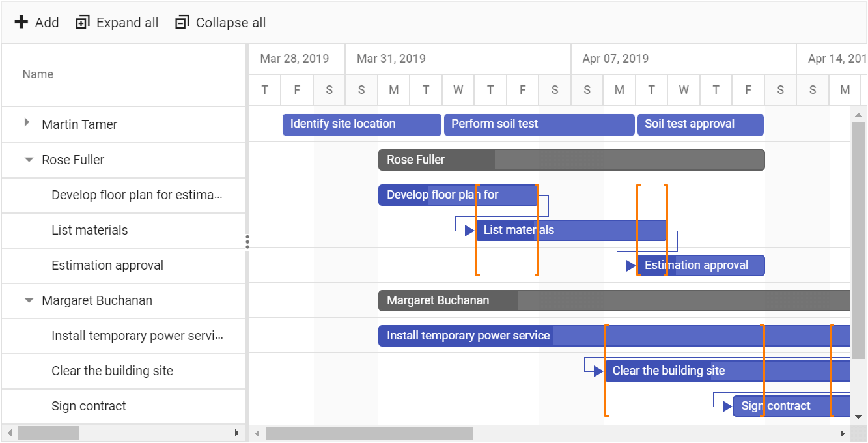Select the Mar 31, 2019 week header

(391, 59)
